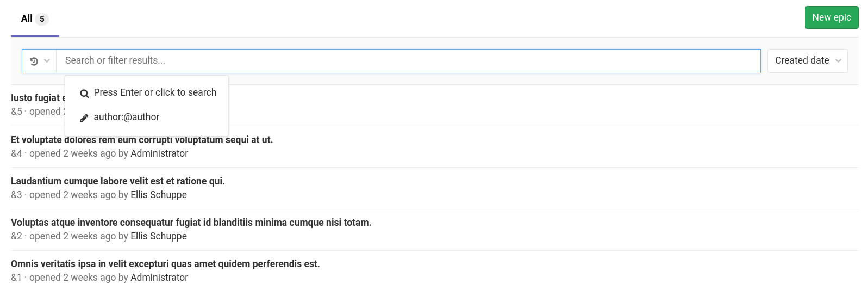Screen dimensions: 868x296
Task: Open epic 'Voluptas atque inventore consequatur'
Action: [191, 223]
